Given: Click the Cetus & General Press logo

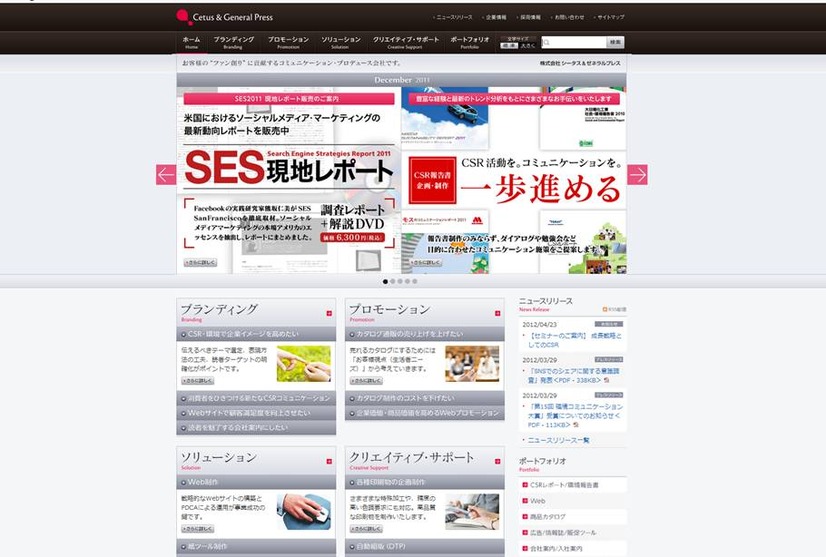Looking at the screenshot, I should click(x=224, y=17).
